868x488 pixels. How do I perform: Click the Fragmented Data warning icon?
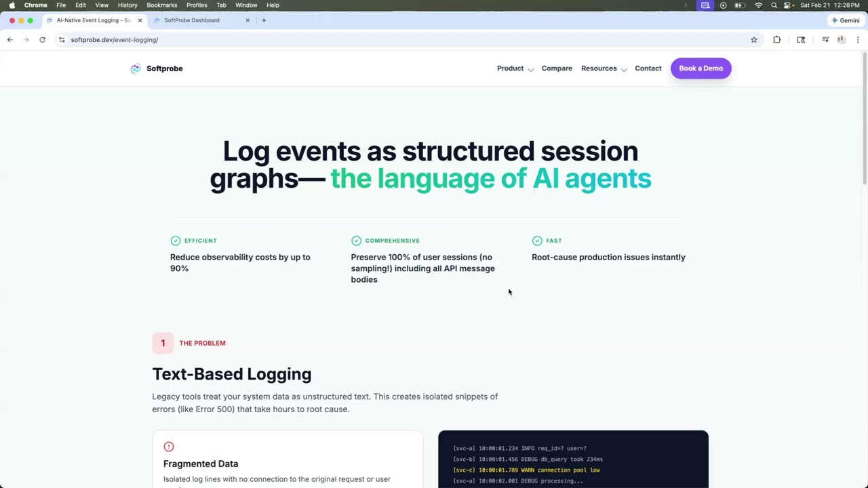[169, 447]
